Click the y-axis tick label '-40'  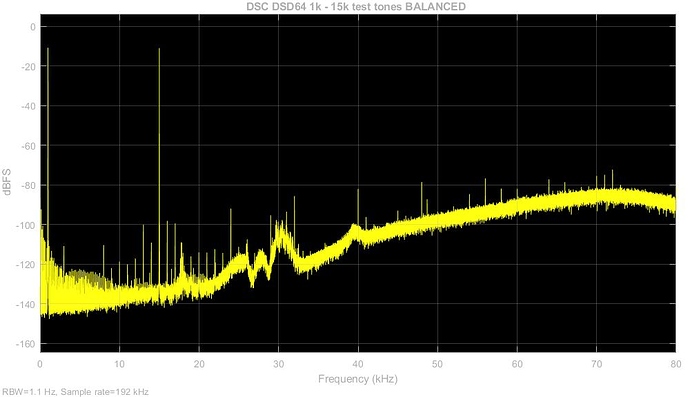(29, 106)
